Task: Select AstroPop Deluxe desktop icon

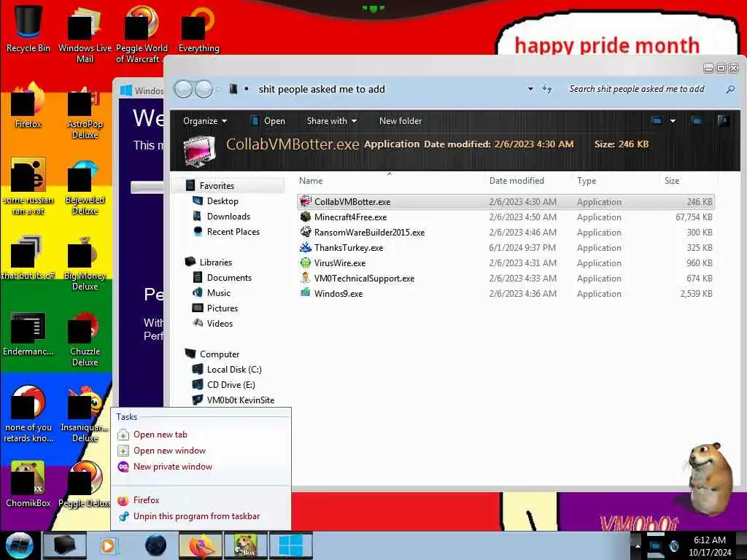Action: [x=85, y=113]
